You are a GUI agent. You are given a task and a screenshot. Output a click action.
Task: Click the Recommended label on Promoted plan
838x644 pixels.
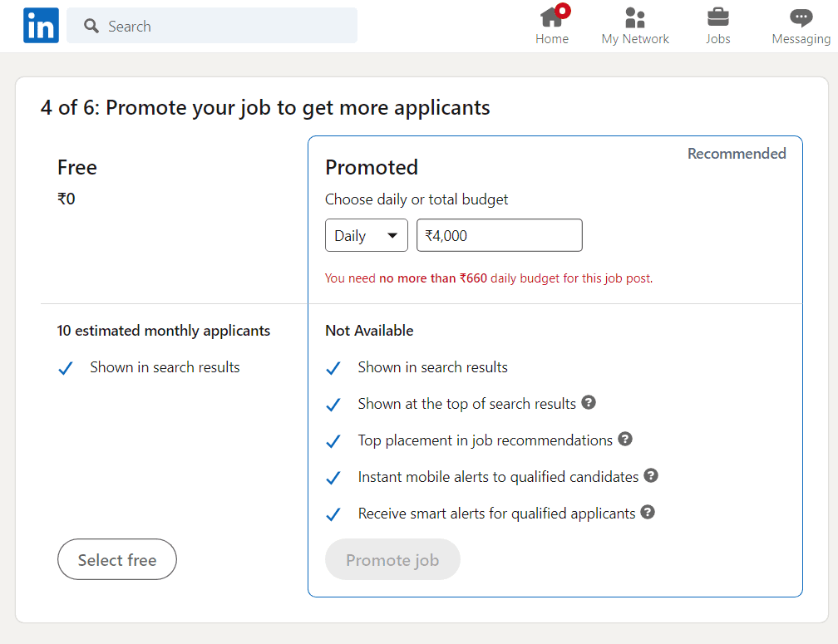737,154
